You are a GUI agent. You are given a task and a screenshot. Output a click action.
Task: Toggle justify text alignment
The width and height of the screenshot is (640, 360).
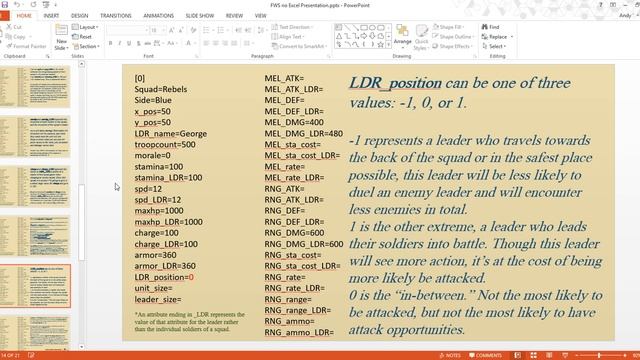pos(234,43)
